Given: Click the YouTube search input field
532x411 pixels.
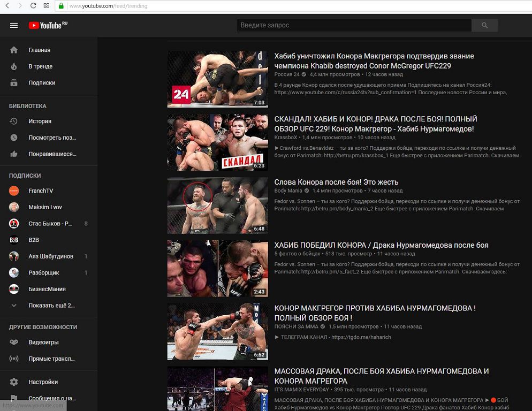Looking at the screenshot, I should pyautogui.click(x=354, y=25).
